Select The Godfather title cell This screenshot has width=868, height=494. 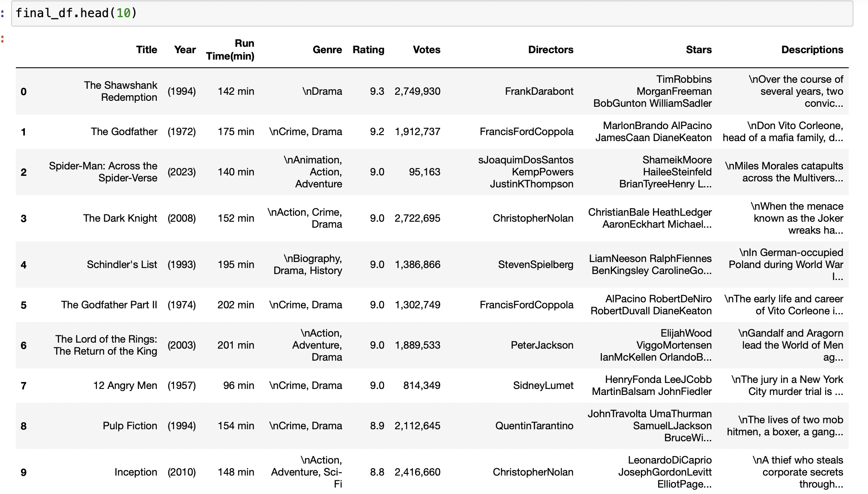point(124,132)
